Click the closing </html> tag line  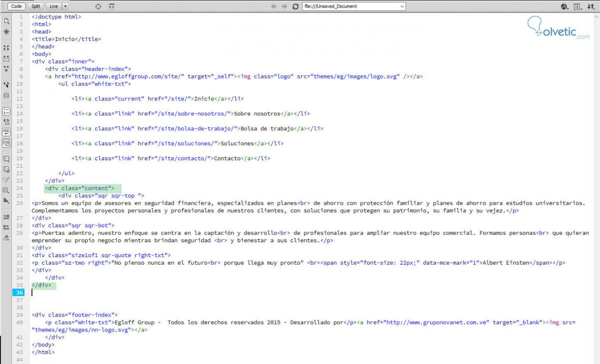[x=43, y=352]
